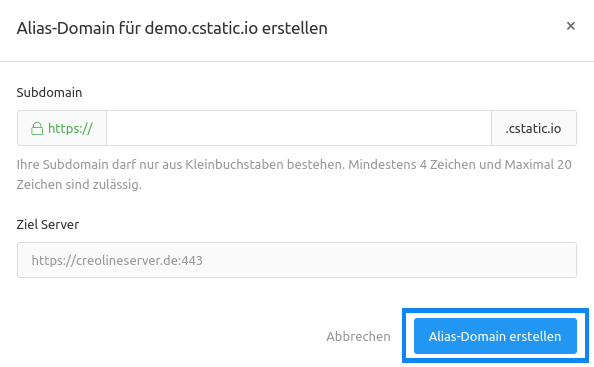The height and width of the screenshot is (367, 594).
Task: Click the secure lock symbol beside https://
Action: (x=37, y=128)
